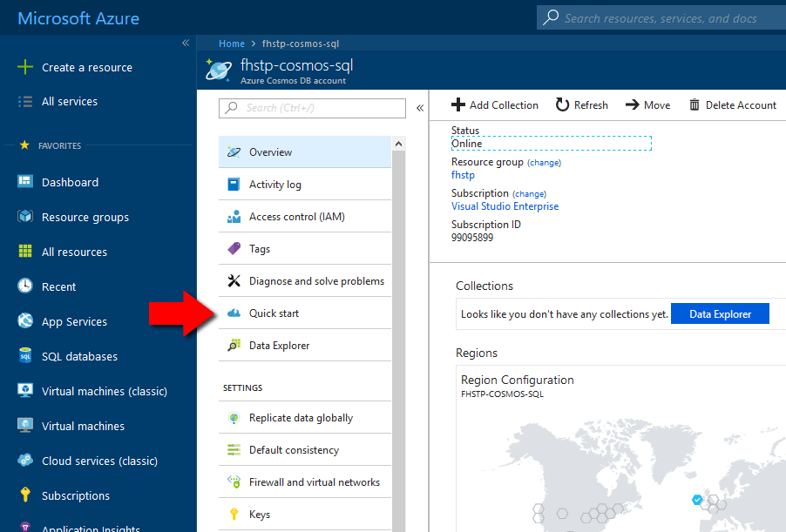Click the All resources grid icon
Viewport: 786px width, 532px height.
pos(25,251)
